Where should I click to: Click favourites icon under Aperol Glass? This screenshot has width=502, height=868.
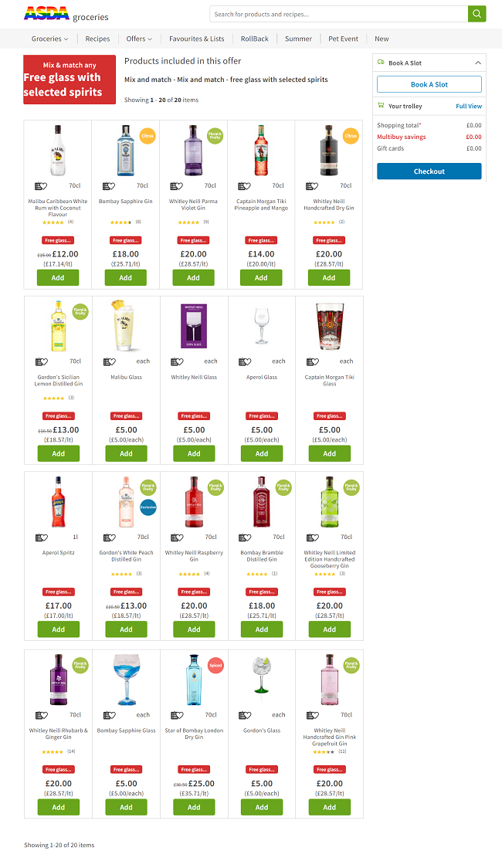pos(245,362)
